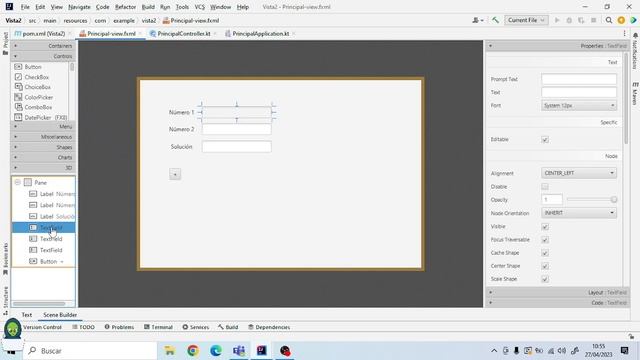
Task: Open the Refactor menu
Action: pyautogui.click(x=125, y=7)
